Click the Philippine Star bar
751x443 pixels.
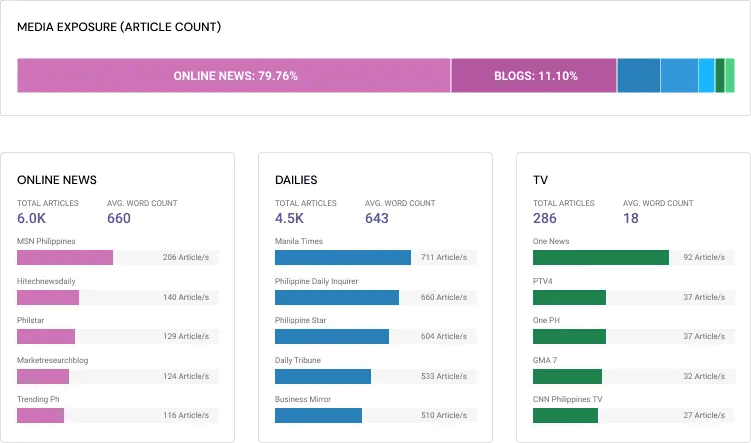tap(332, 337)
